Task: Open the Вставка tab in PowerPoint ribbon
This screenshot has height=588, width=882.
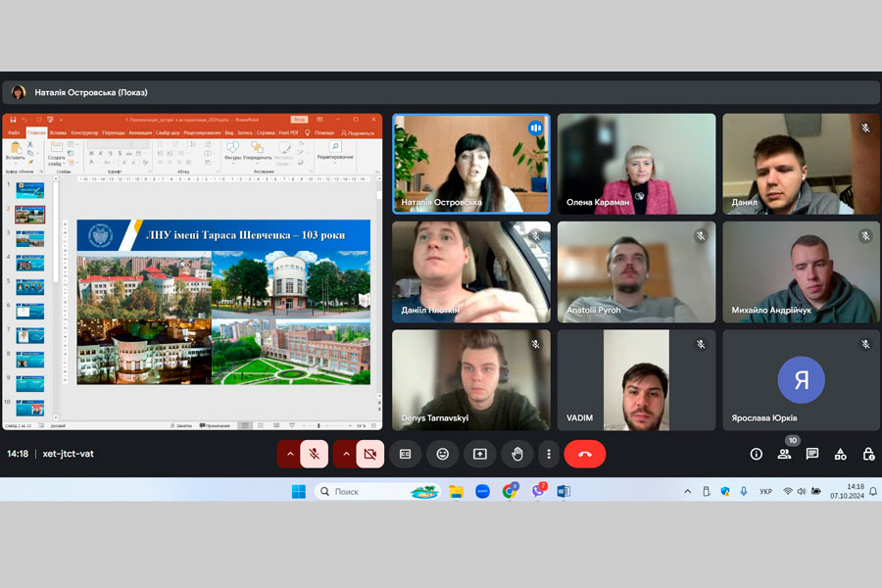Action: click(x=58, y=132)
